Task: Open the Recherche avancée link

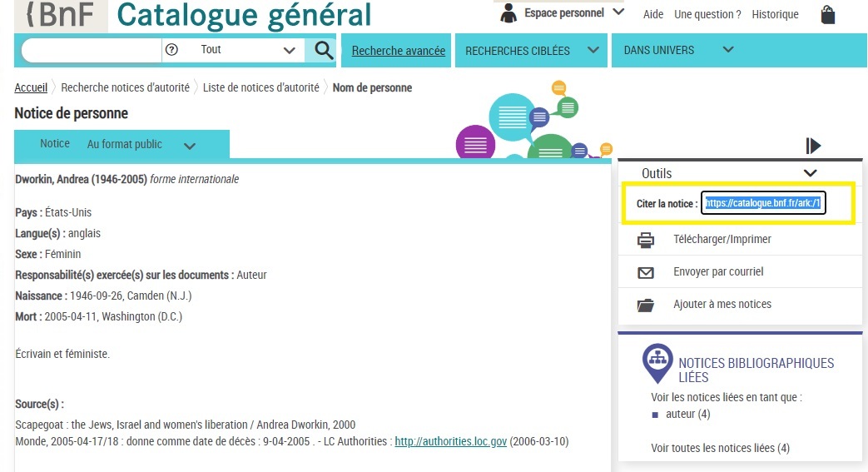Action: [398, 51]
